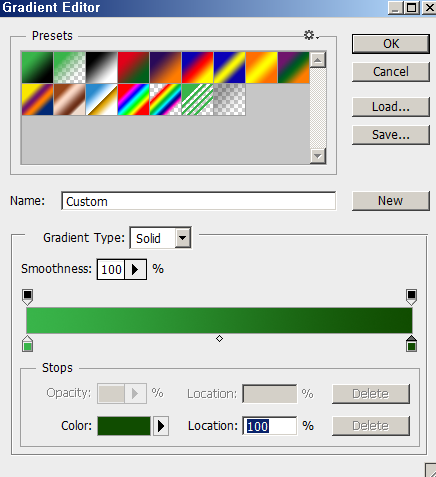This screenshot has height=477, width=436.
Task: Select the dark green right color stop
Action: 412,344
